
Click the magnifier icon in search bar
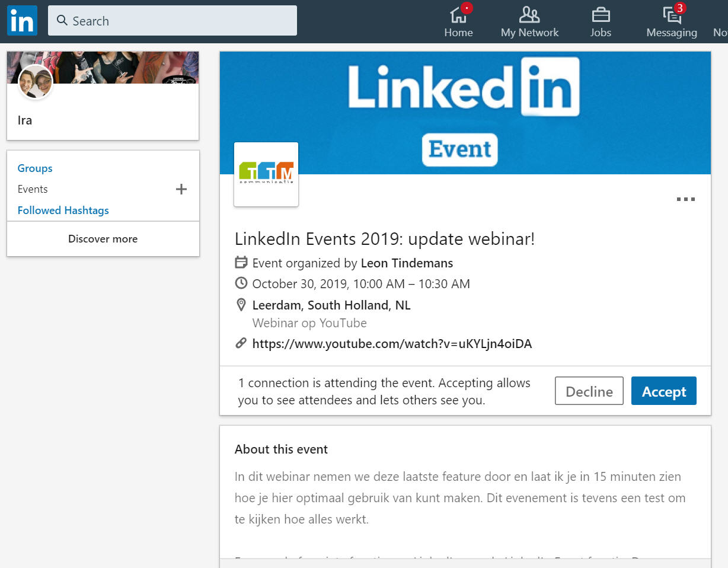62,21
